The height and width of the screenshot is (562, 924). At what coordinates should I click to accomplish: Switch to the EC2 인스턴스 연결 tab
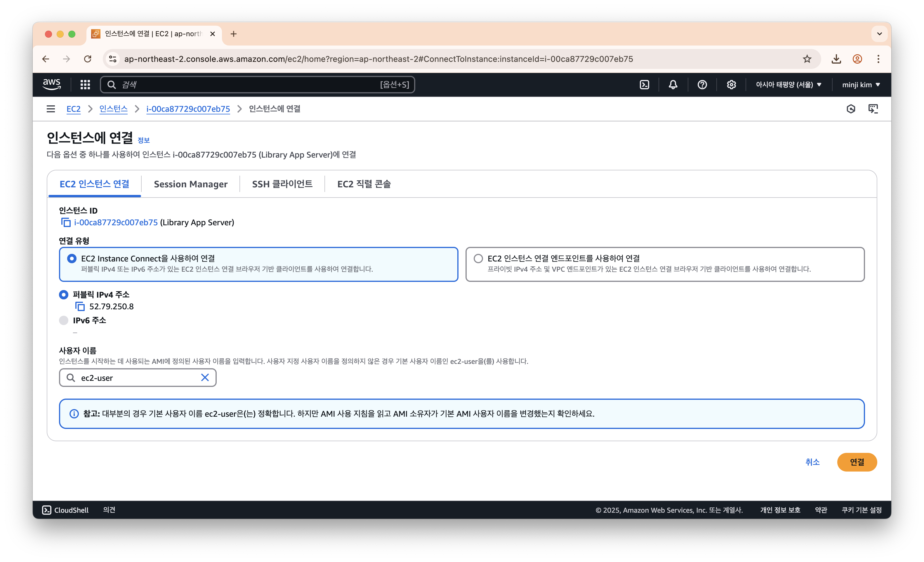point(95,184)
